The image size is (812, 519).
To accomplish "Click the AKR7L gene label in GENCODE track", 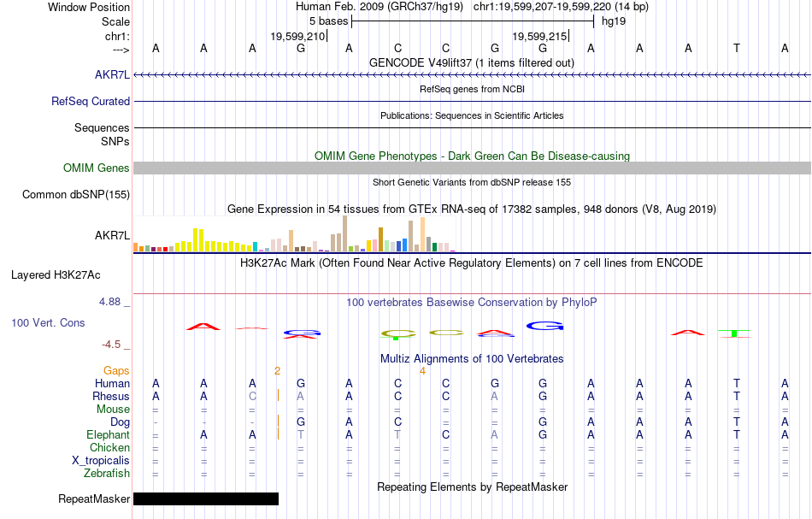I will (112, 74).
